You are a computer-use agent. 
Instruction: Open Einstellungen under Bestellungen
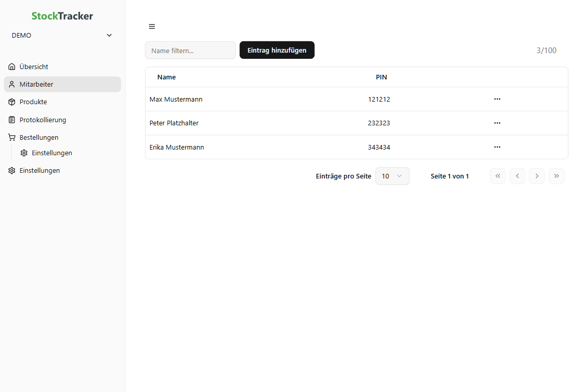[52, 153]
